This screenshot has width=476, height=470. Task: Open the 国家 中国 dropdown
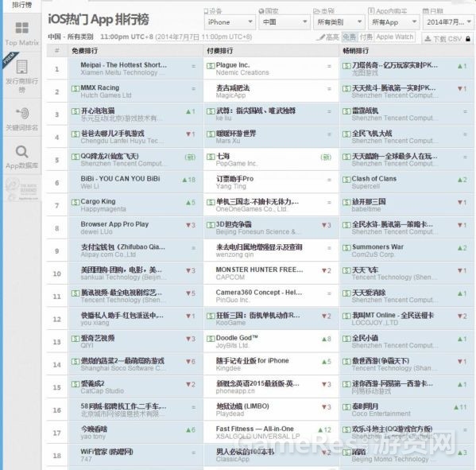(284, 22)
